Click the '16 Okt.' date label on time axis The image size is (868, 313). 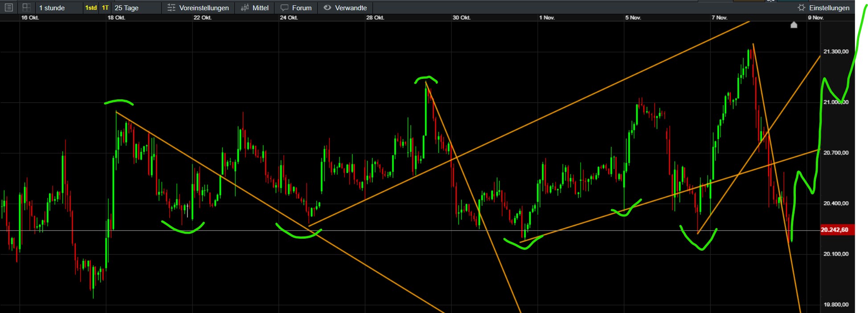[x=30, y=18]
